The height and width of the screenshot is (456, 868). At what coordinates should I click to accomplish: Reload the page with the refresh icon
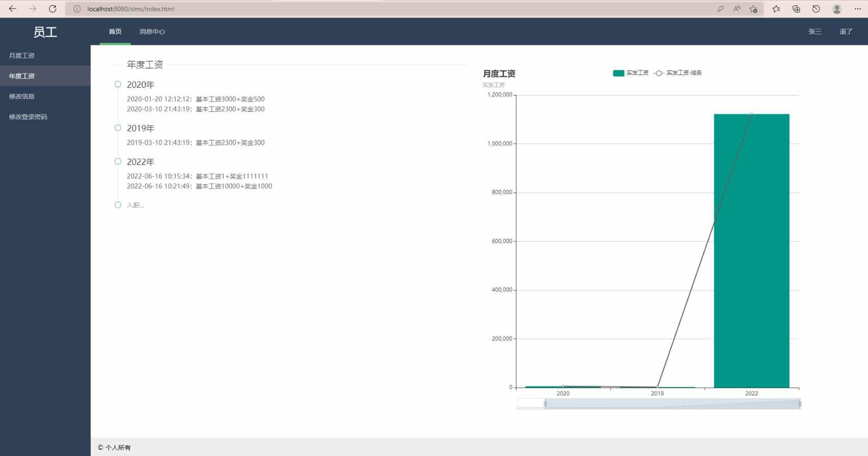[x=53, y=9]
